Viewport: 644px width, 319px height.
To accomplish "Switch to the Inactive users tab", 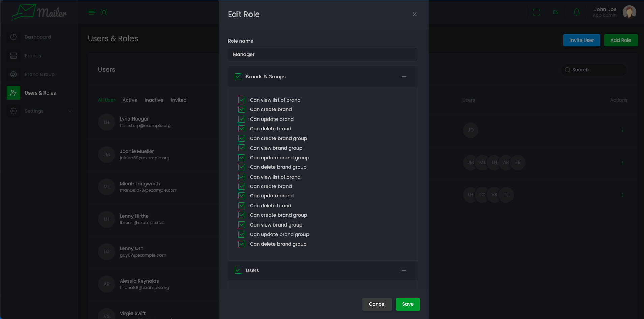I will pyautogui.click(x=154, y=100).
